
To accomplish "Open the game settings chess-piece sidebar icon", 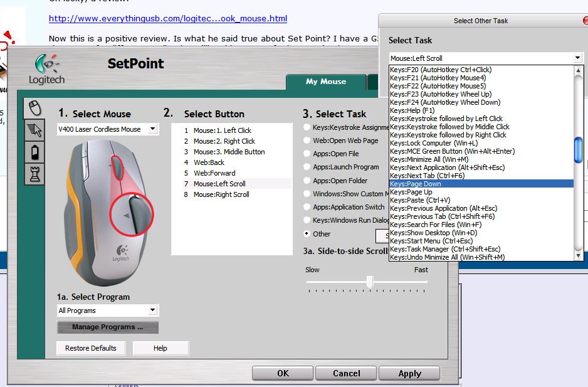I will click(34, 174).
